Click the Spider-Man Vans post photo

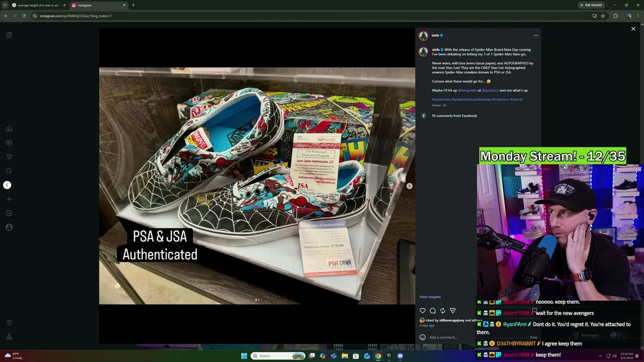[257, 186]
